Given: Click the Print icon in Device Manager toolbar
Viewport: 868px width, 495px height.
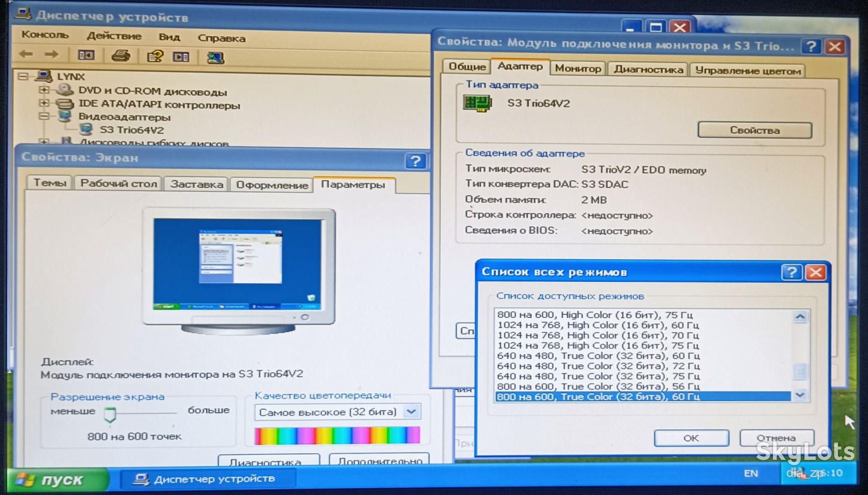Looking at the screenshot, I should 120,56.
